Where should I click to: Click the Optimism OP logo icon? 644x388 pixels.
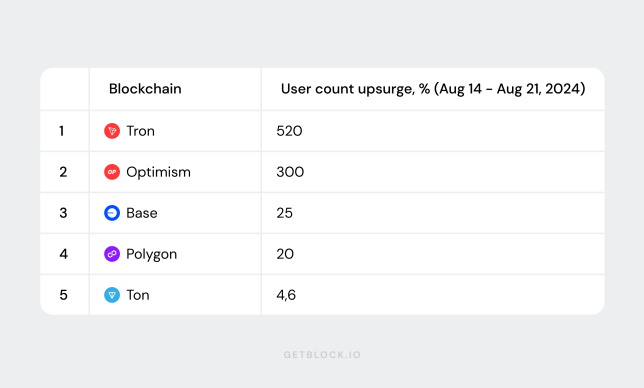112,172
